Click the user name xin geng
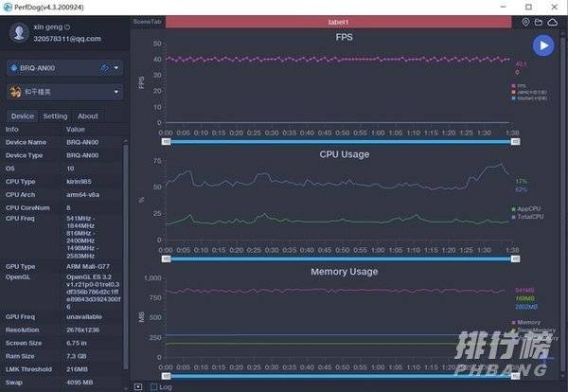Image resolution: width=568 pixels, height=392 pixels. point(48,27)
